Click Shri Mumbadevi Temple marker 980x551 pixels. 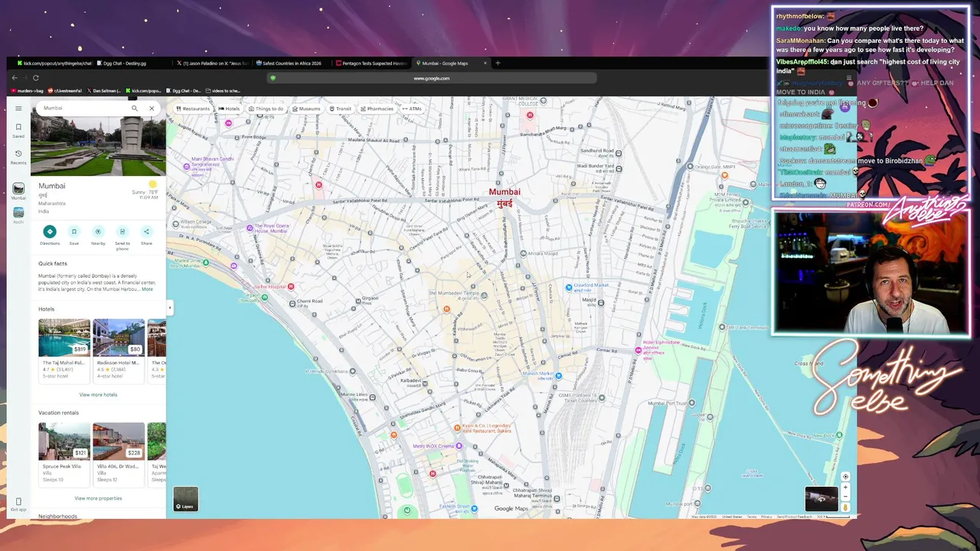(484, 295)
